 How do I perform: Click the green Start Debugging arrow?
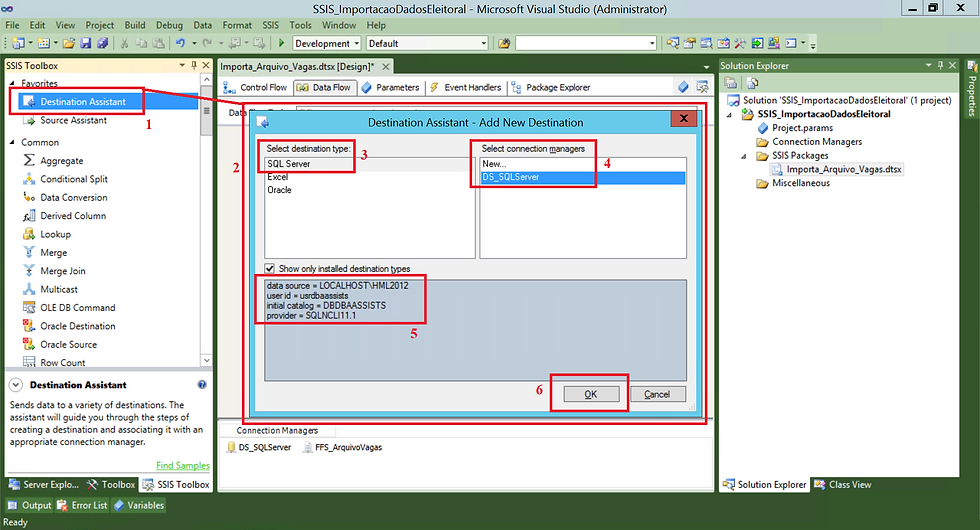pos(281,43)
